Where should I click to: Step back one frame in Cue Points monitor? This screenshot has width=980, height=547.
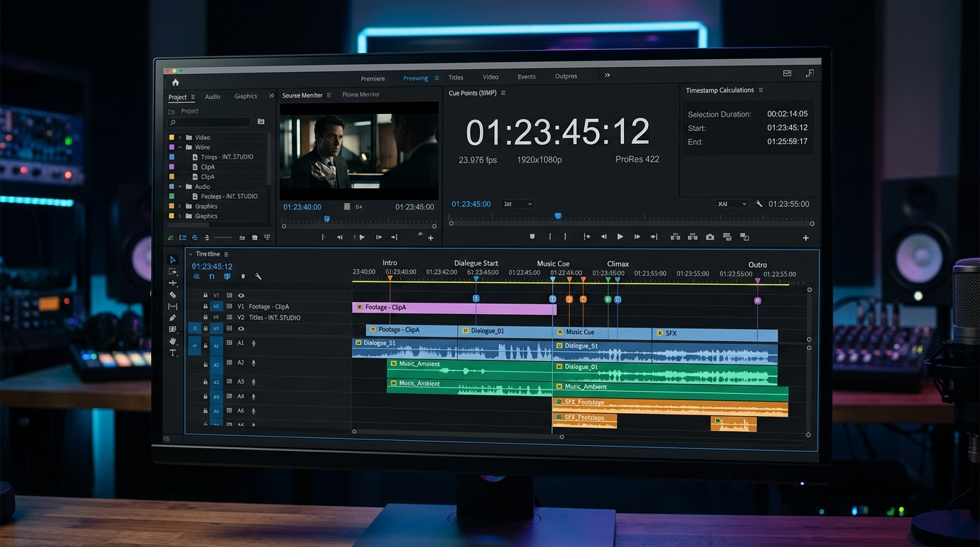tap(603, 236)
